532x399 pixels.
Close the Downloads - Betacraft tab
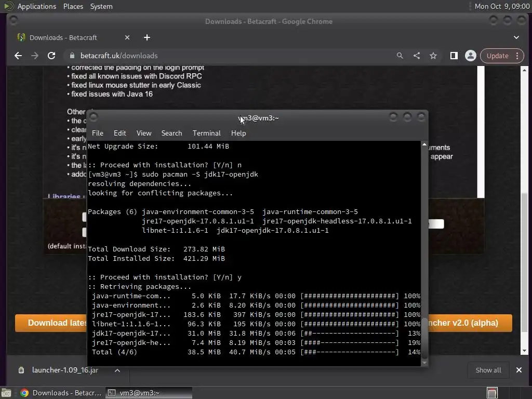click(x=127, y=37)
